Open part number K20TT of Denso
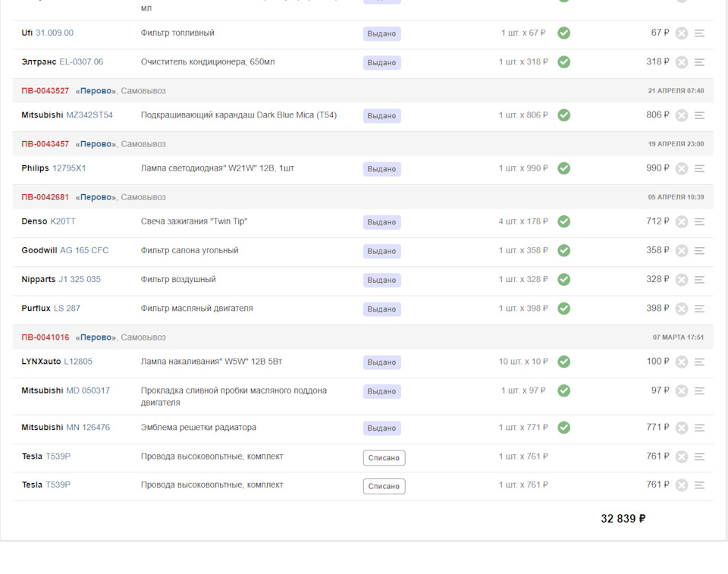Image resolution: width=728 pixels, height=574 pixels. (63, 221)
